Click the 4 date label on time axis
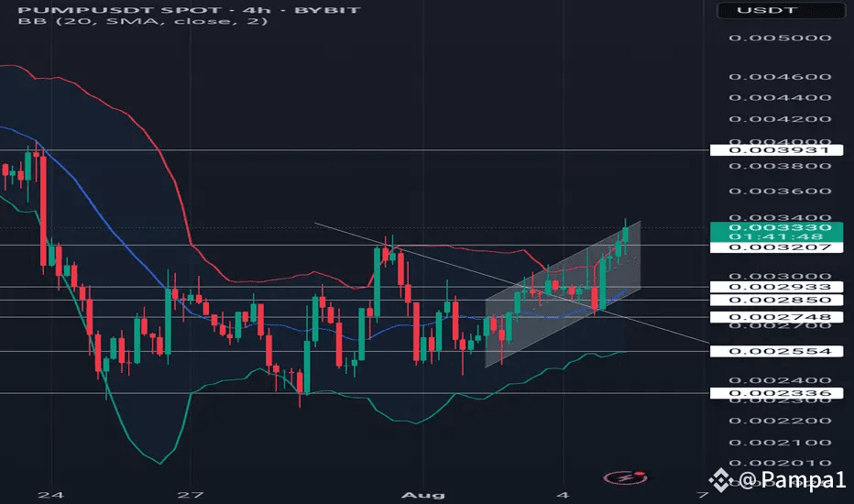 [x=564, y=495]
